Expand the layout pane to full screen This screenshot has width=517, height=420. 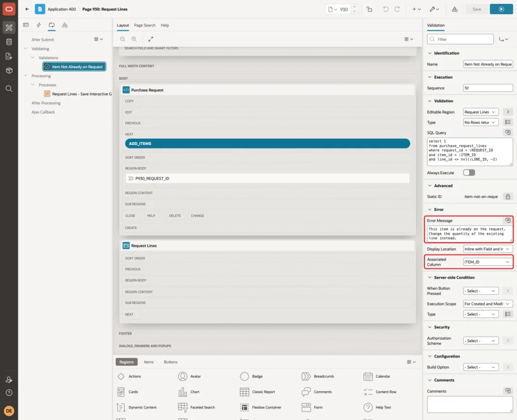pyautogui.click(x=150, y=39)
